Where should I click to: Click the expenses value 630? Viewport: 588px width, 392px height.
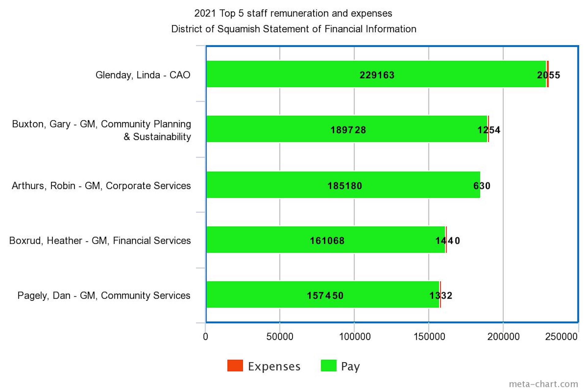[482, 186]
